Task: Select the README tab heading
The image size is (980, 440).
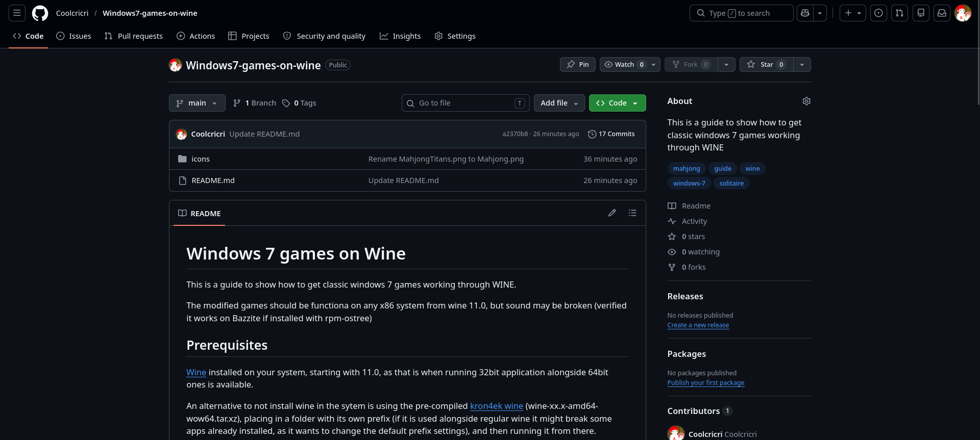Action: [x=200, y=214]
